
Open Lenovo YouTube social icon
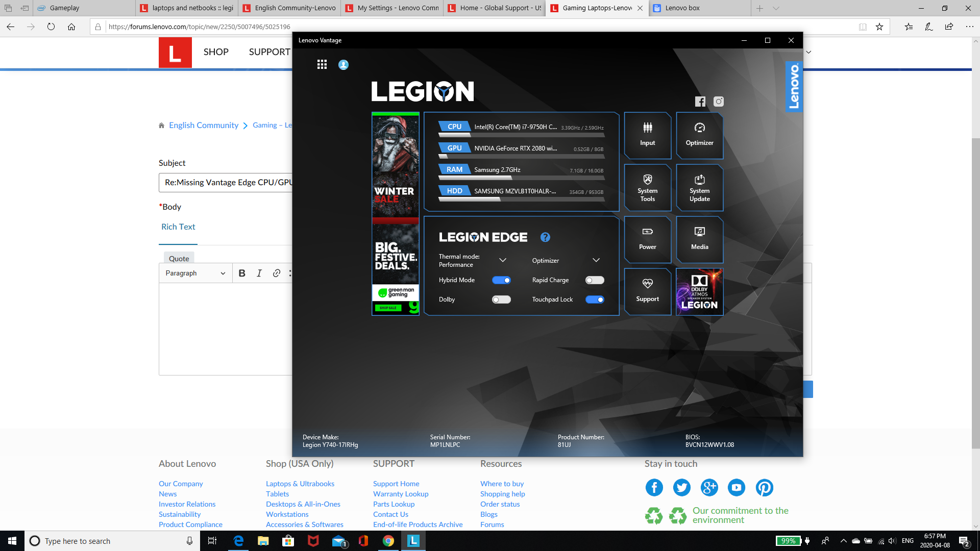[x=737, y=488]
